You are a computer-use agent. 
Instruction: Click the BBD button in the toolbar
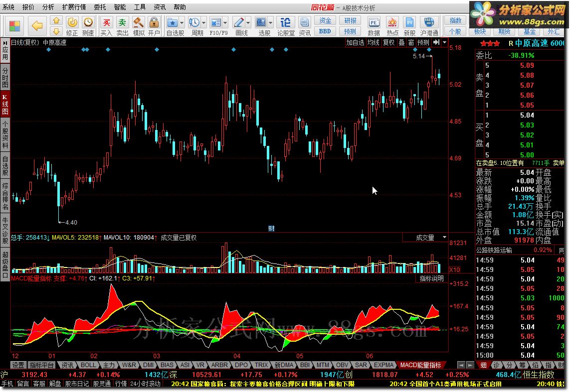(x=325, y=31)
